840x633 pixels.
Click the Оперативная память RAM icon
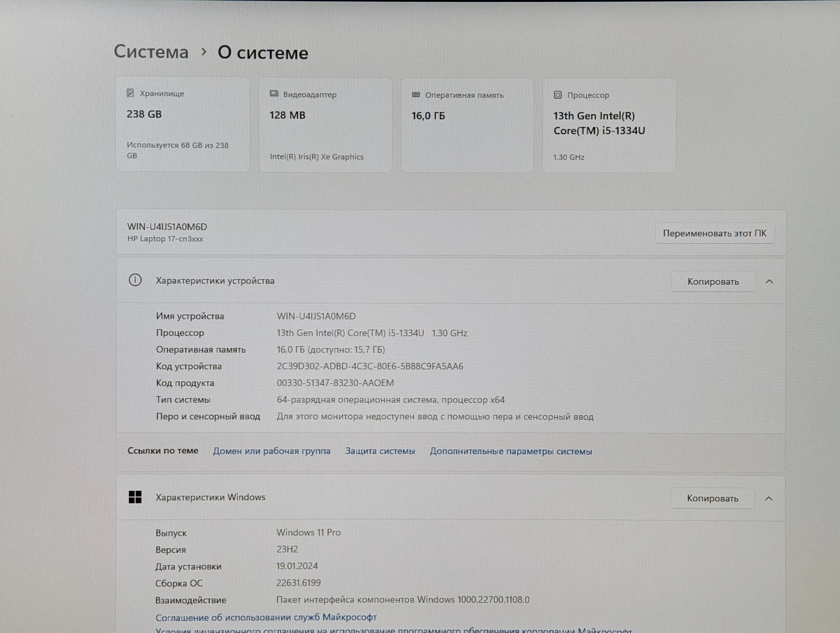[x=416, y=95]
